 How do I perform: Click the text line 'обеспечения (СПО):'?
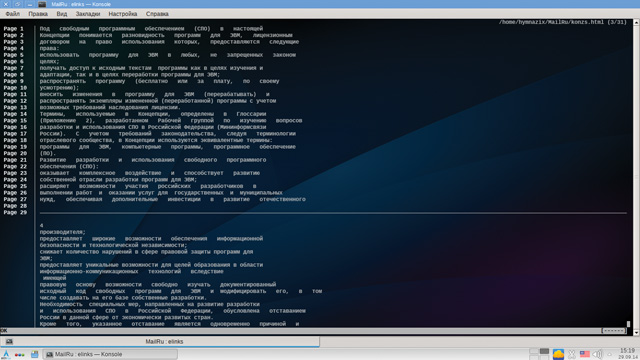pos(69,167)
